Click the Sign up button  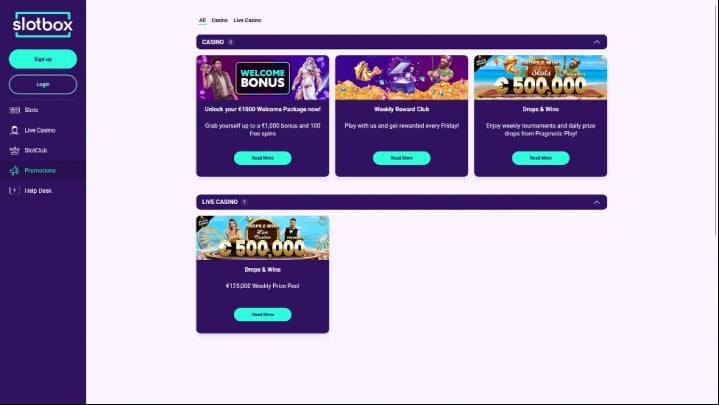click(x=43, y=59)
